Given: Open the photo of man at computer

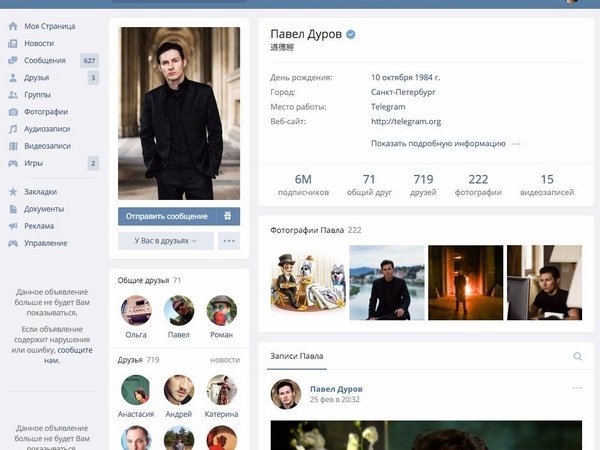Looking at the screenshot, I should coord(544,283).
